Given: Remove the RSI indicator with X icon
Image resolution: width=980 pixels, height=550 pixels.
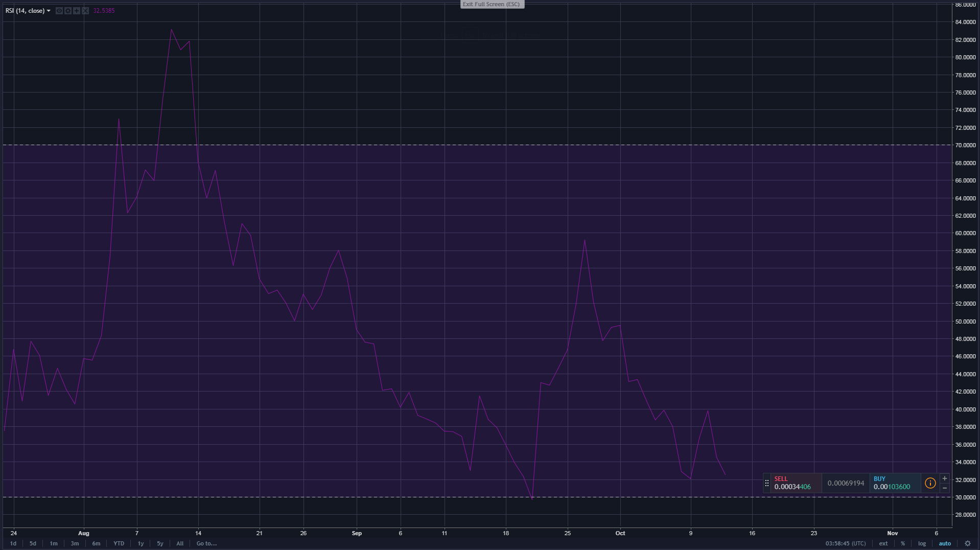Looking at the screenshot, I should click(x=85, y=11).
